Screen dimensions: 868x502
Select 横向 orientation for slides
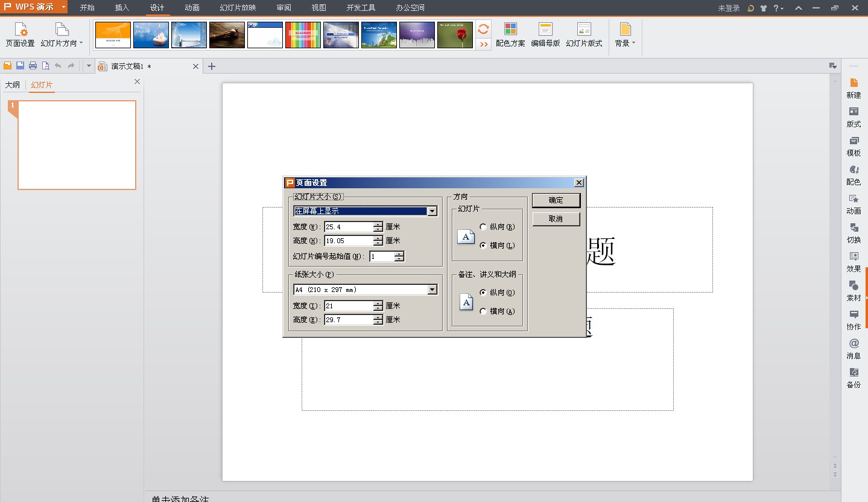click(483, 246)
